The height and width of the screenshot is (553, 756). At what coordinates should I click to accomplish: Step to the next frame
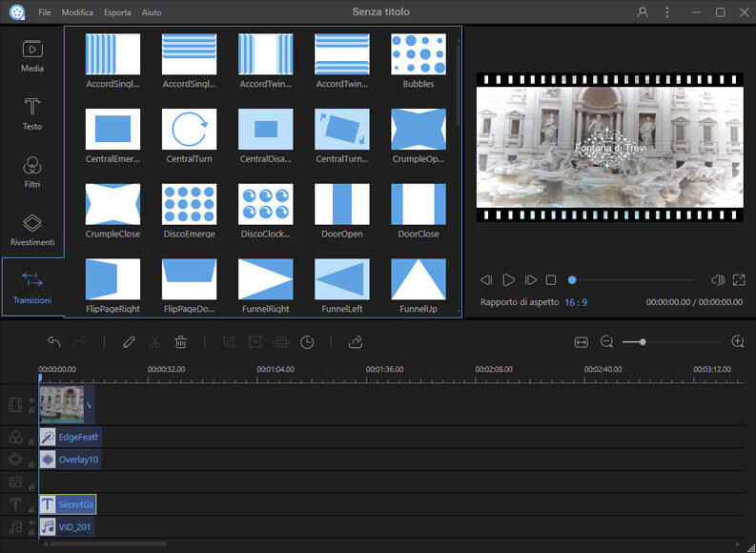point(530,280)
